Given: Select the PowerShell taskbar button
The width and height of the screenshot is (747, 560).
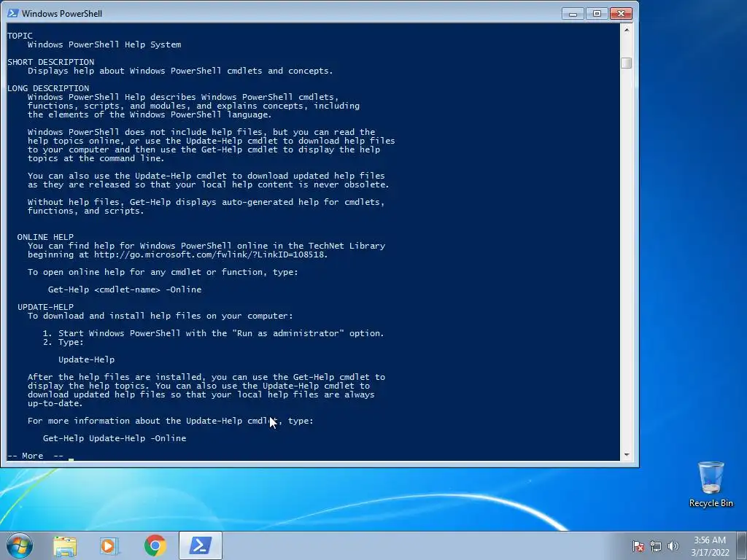Looking at the screenshot, I should point(201,545).
